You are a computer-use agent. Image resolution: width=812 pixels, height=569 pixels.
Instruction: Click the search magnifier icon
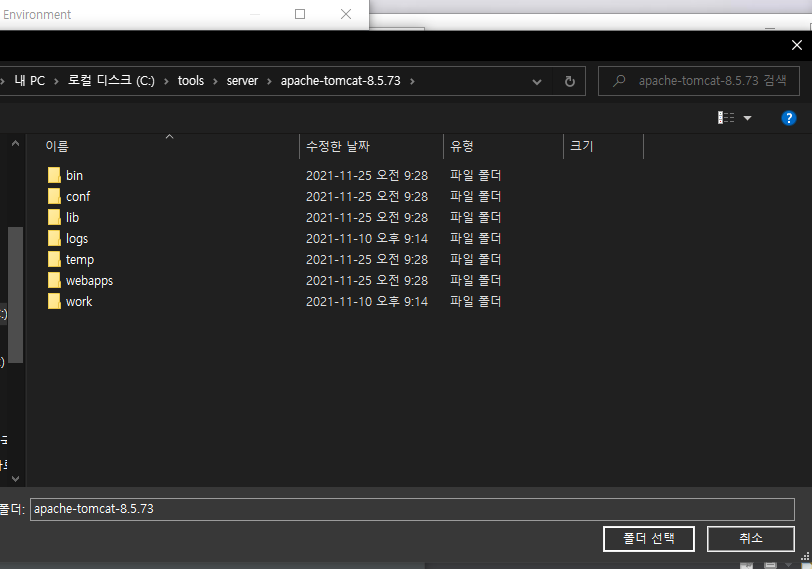click(x=619, y=81)
